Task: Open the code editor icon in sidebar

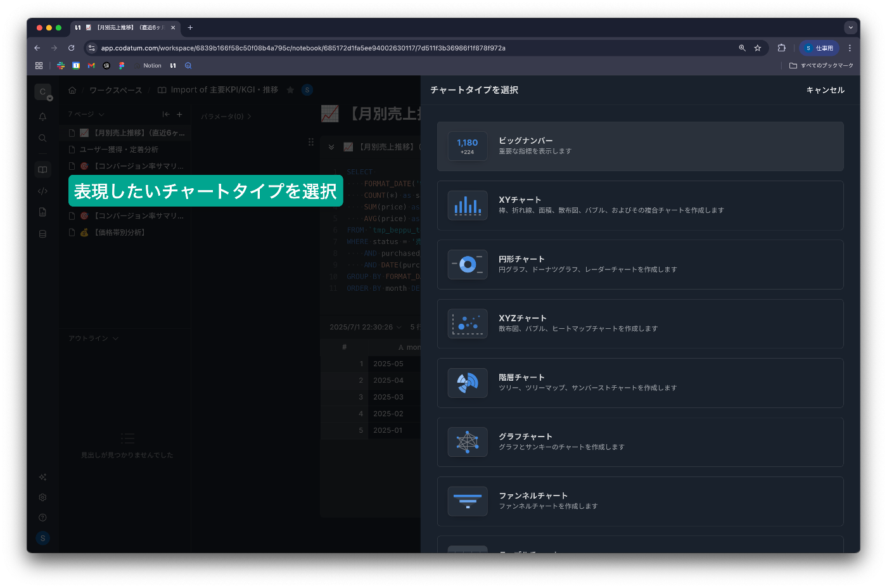Action: coord(42,191)
